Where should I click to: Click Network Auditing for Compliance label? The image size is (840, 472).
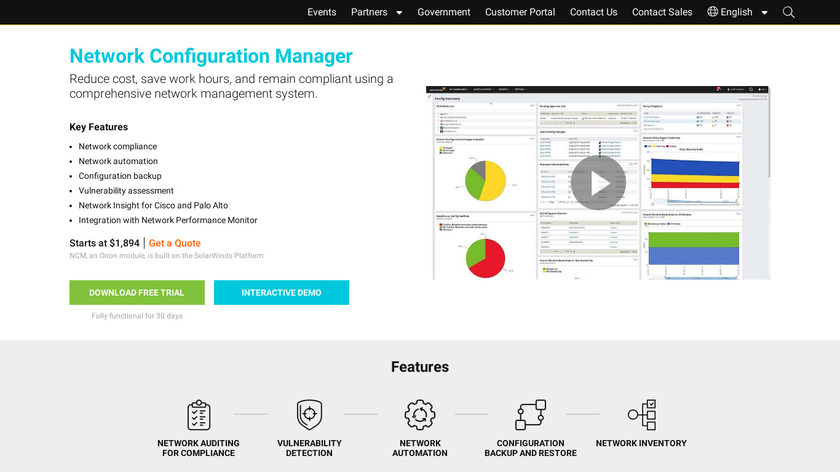[x=198, y=448]
